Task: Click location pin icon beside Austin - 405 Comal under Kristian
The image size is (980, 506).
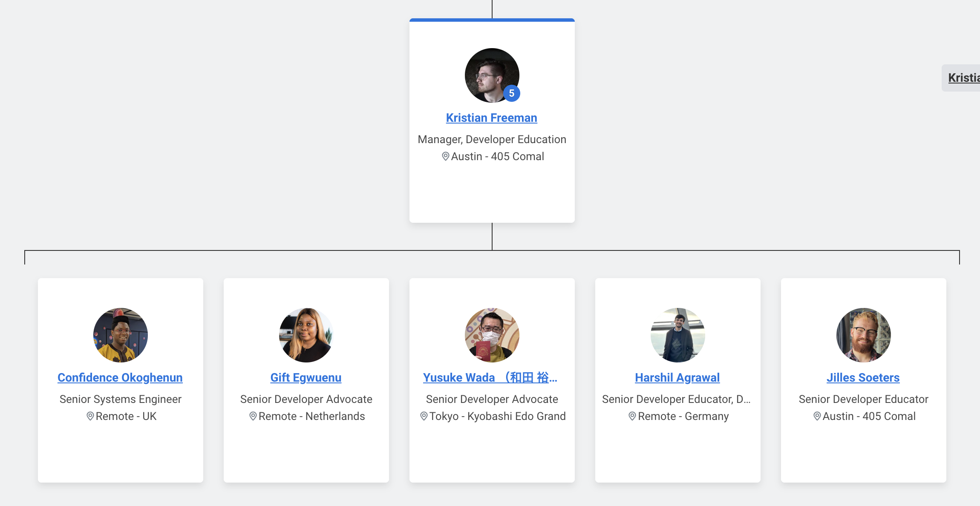Action: 445,156
